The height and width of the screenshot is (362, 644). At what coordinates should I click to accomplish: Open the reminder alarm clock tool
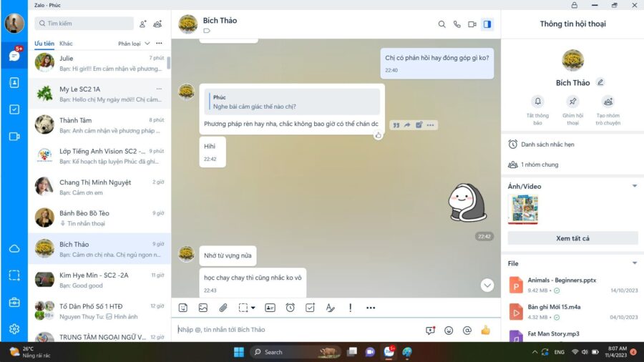[290, 308]
